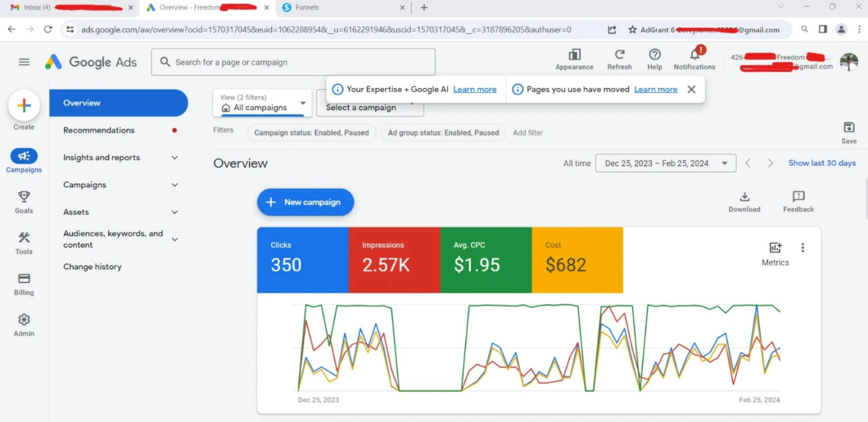Image resolution: width=868 pixels, height=422 pixels.
Task: Select Campaigns in the left rail
Action: click(x=24, y=161)
